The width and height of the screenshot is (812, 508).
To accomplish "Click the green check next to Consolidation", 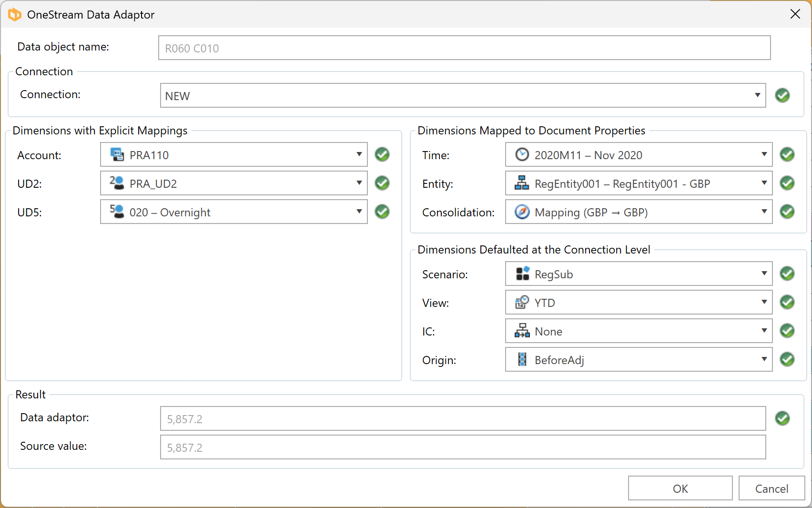I will (x=787, y=212).
